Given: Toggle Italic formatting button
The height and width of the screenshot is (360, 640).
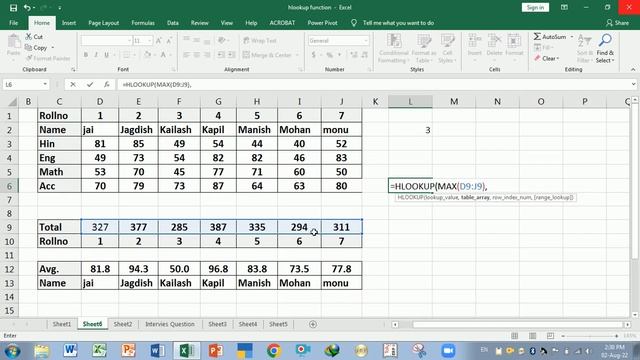Looking at the screenshot, I should point(96,55).
